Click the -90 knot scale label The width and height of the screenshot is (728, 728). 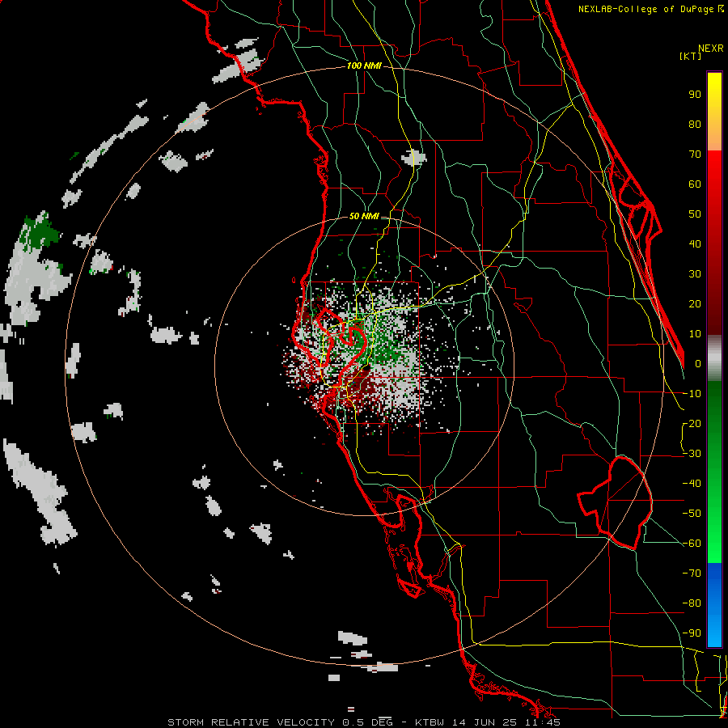(x=692, y=633)
